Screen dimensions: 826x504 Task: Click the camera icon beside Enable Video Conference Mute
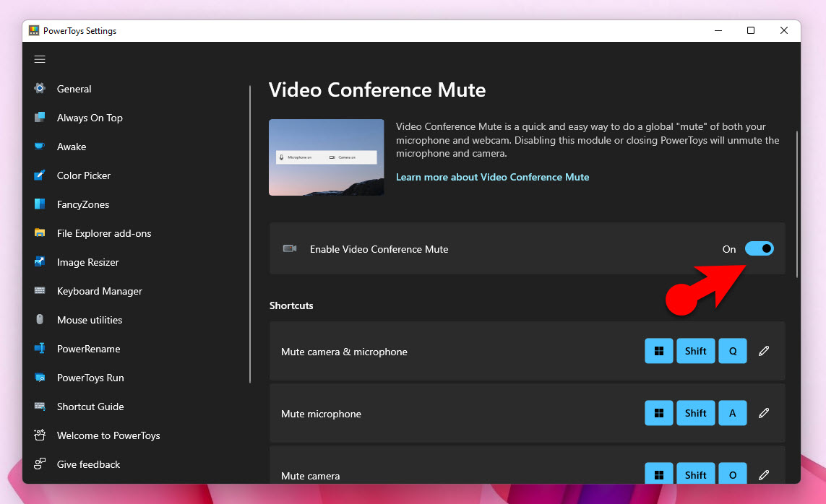point(290,248)
